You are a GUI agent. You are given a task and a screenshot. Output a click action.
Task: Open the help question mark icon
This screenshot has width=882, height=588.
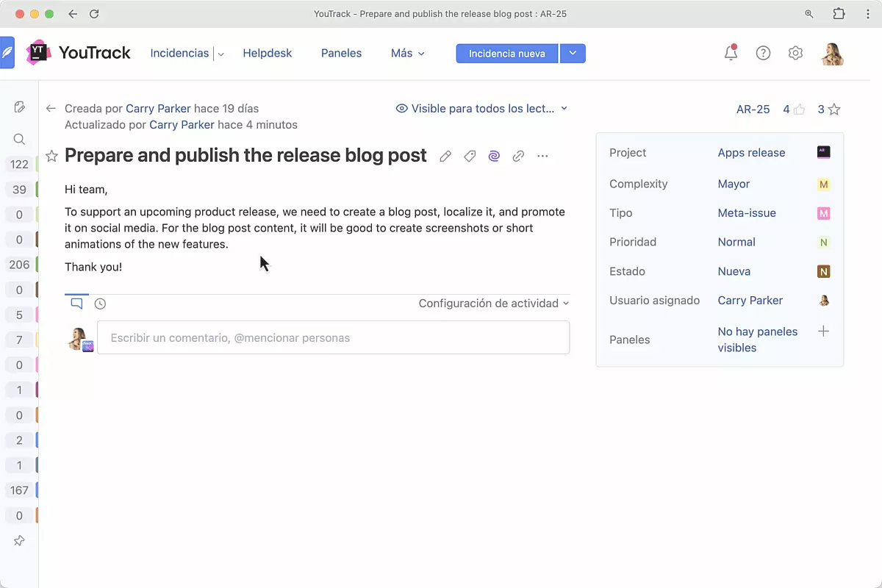pyautogui.click(x=763, y=53)
